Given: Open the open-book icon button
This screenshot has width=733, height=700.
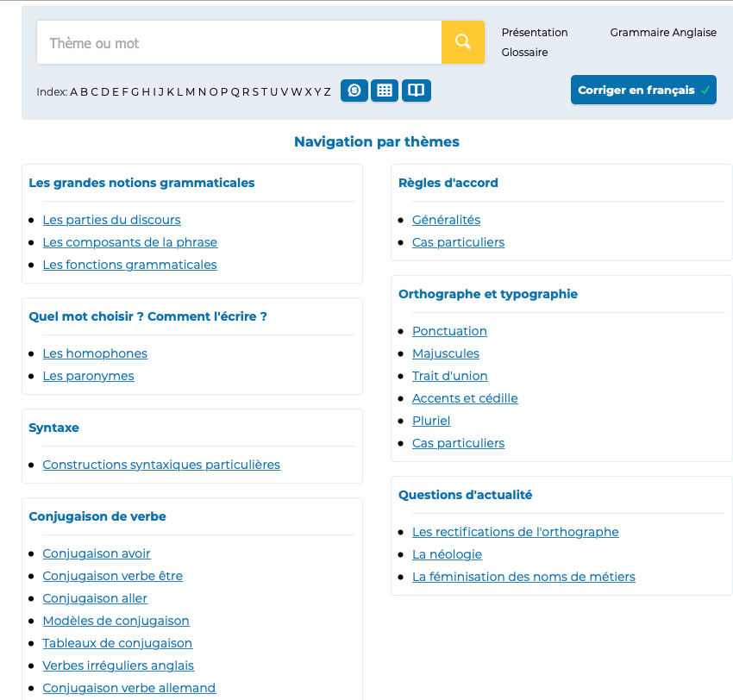Looking at the screenshot, I should click(416, 91).
